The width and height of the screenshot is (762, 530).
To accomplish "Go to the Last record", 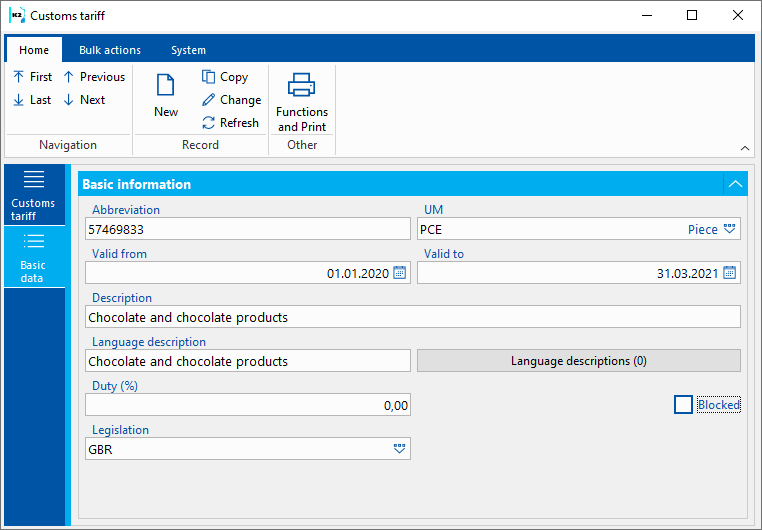I will (32, 100).
